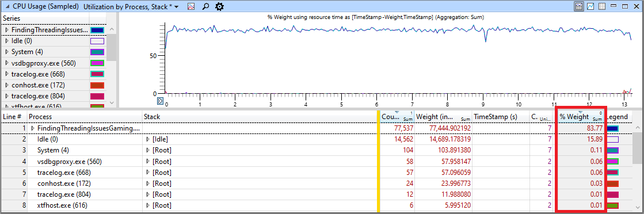Click the small arrow button below the graph's zero axis

(x=161, y=101)
